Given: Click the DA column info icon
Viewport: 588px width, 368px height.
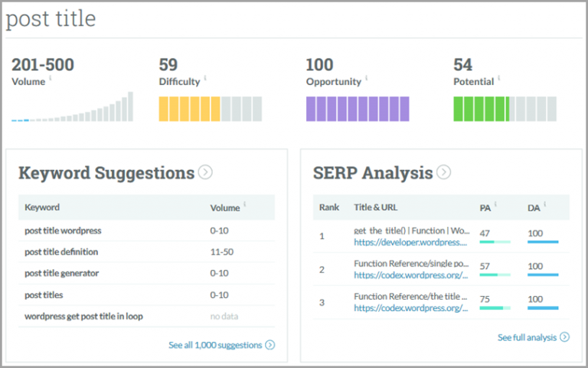Looking at the screenshot, I should (545, 205).
